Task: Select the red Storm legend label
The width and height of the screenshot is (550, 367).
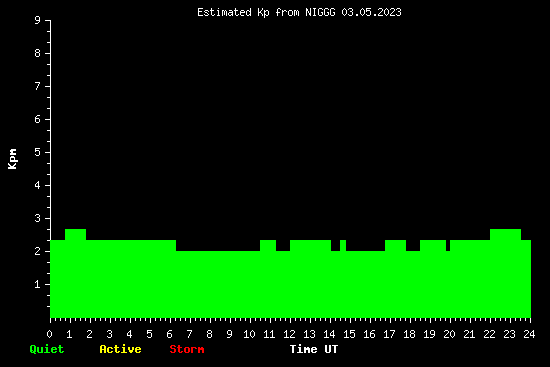Action: (187, 349)
